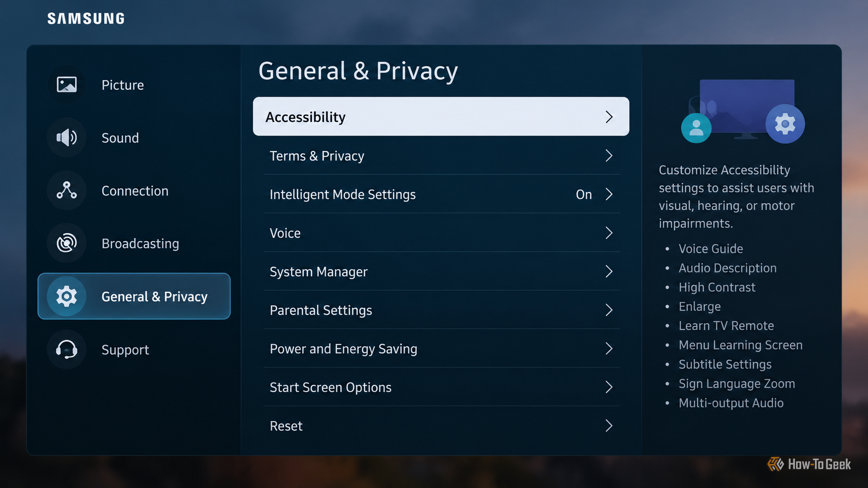Click the user profile icon in illustration
Image resolution: width=868 pixels, height=488 pixels.
click(x=696, y=128)
